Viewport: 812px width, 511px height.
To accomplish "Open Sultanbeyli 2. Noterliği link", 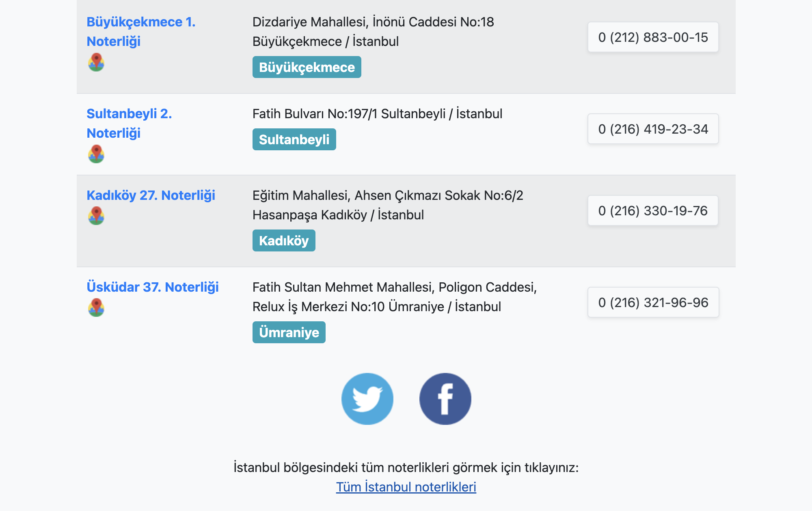I will [x=129, y=123].
